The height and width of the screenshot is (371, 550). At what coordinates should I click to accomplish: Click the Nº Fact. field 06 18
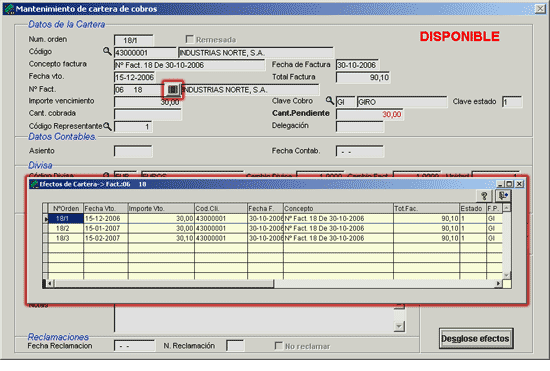pyautogui.click(x=139, y=90)
